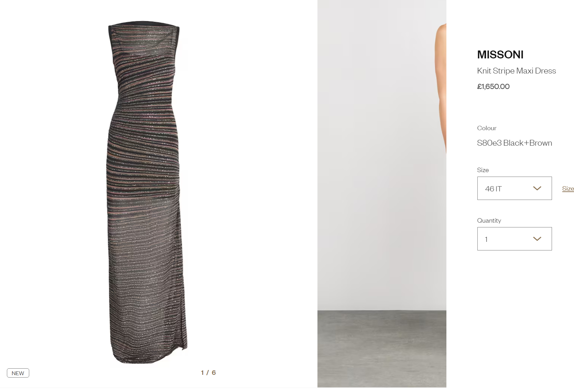
Task: Click the Quantity label above the dropdown
Action: [489, 221]
